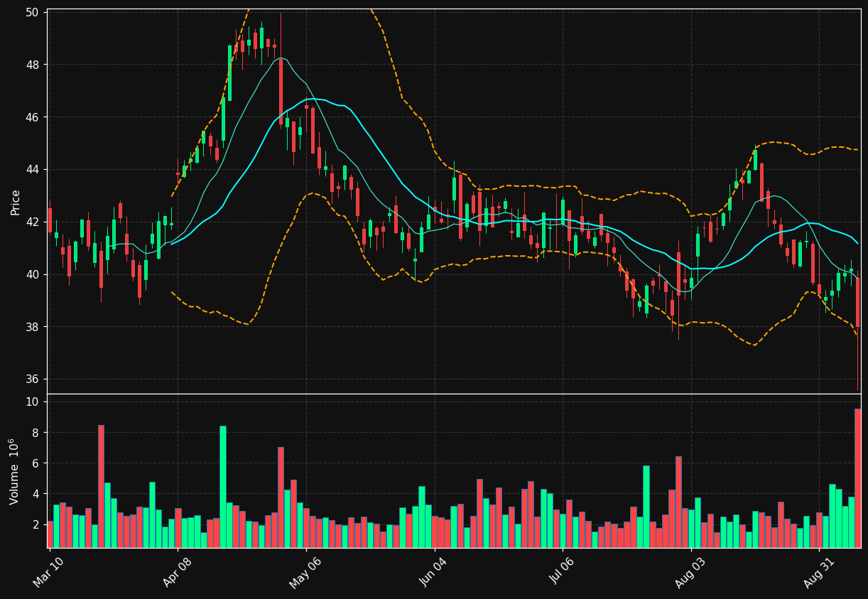Click the 'Aug 31' date label
Viewport: 868px width, 599px height.
[x=819, y=572]
